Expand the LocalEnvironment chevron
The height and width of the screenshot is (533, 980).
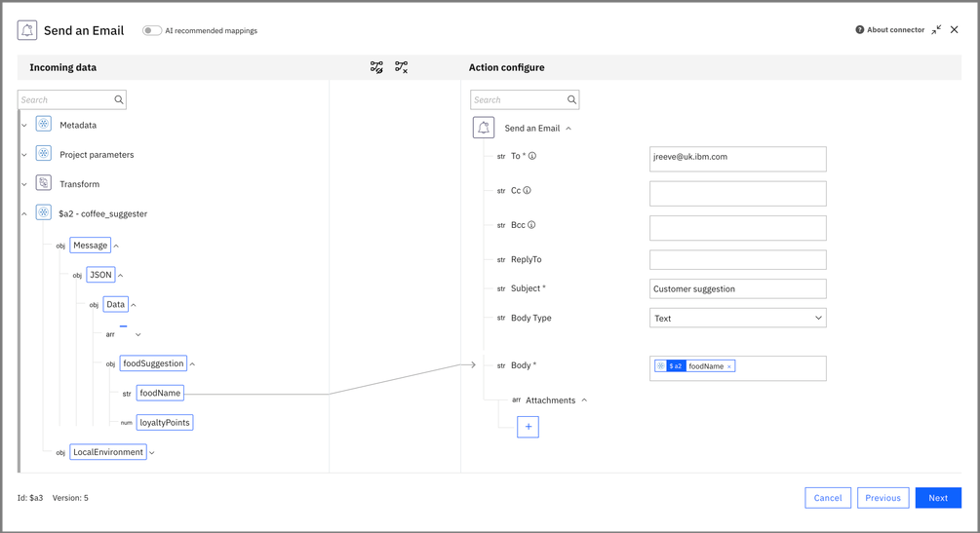pyautogui.click(x=152, y=453)
